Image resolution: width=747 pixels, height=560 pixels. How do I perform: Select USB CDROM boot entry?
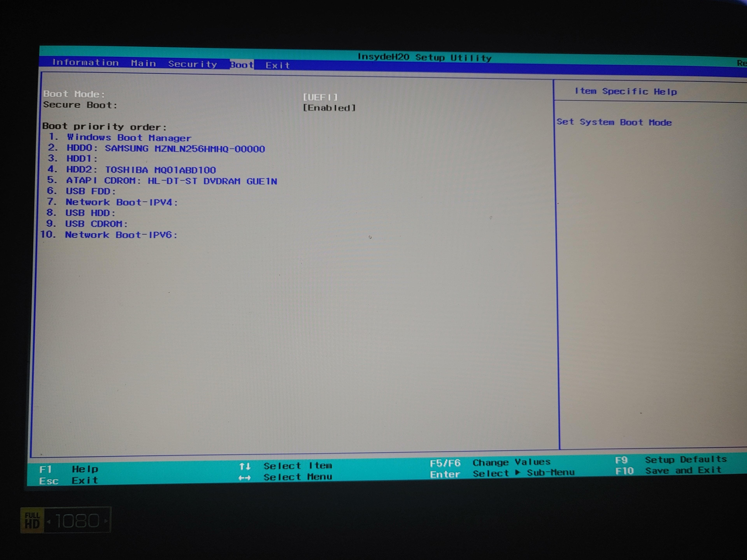point(96,224)
